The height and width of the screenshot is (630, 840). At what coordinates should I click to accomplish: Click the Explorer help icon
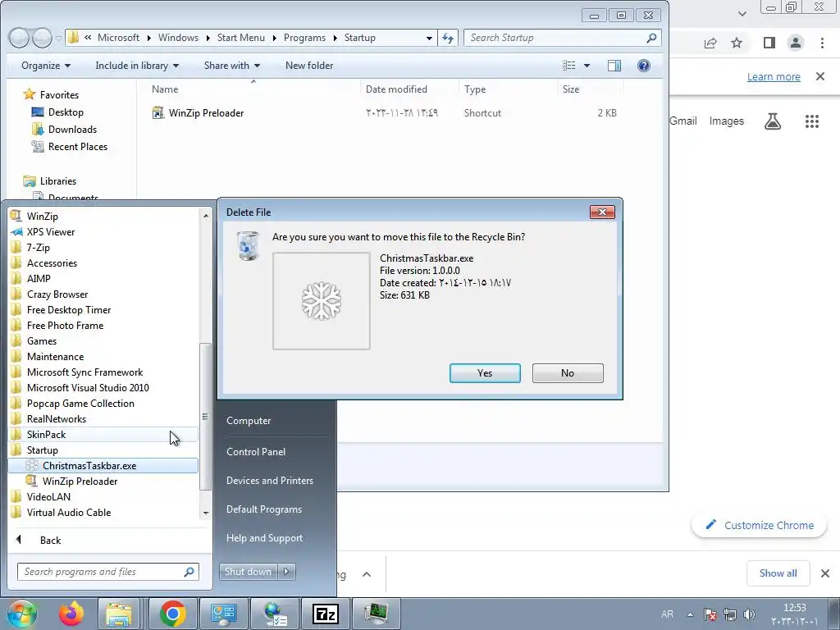(x=643, y=66)
